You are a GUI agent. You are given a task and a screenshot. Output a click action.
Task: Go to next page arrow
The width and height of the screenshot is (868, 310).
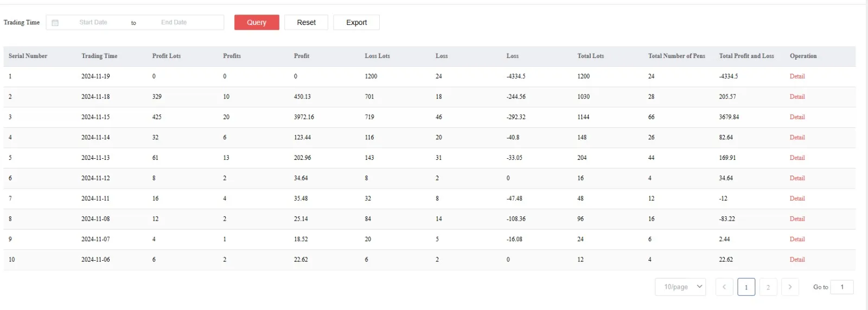pos(790,287)
